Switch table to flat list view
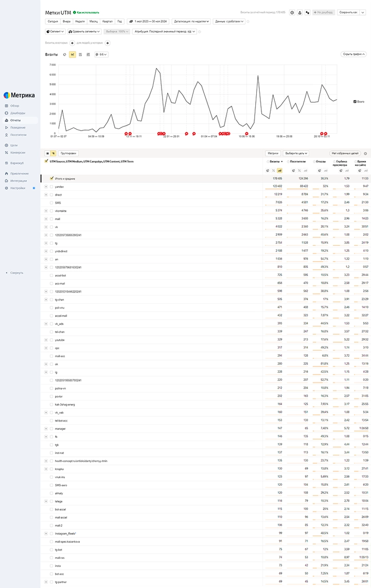The width and height of the screenshot is (371, 588). click(47, 153)
